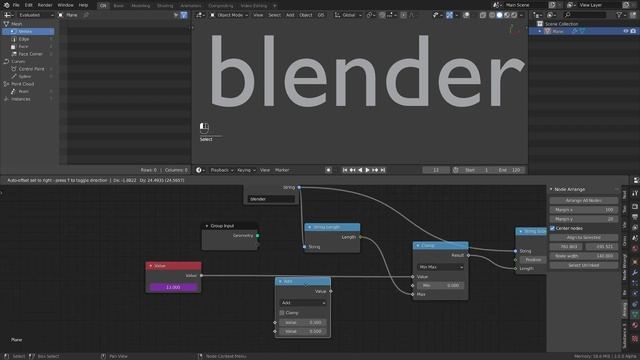Screen dimensions: 640x360
Task: Open the Add operation dropdown in math node
Action: pyautogui.click(x=303, y=303)
